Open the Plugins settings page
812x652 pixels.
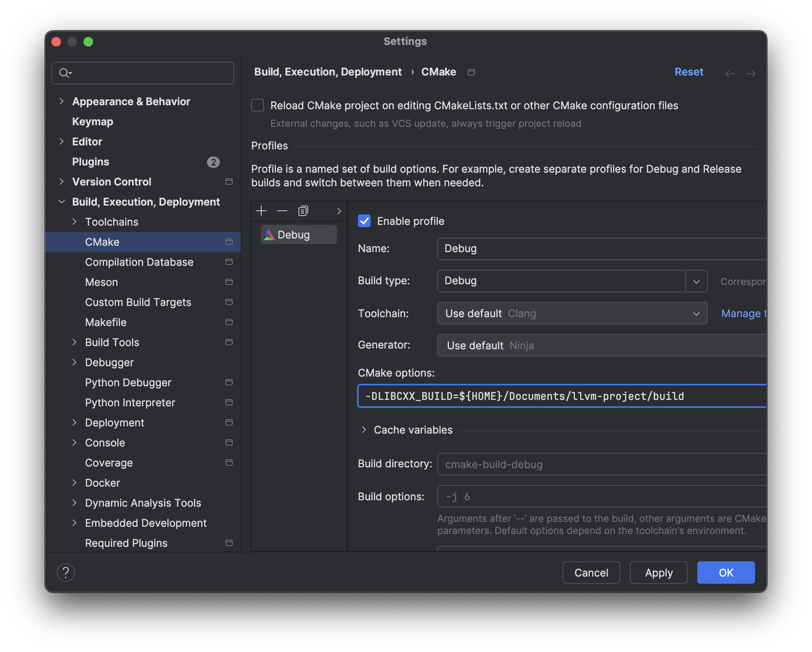[x=91, y=161]
